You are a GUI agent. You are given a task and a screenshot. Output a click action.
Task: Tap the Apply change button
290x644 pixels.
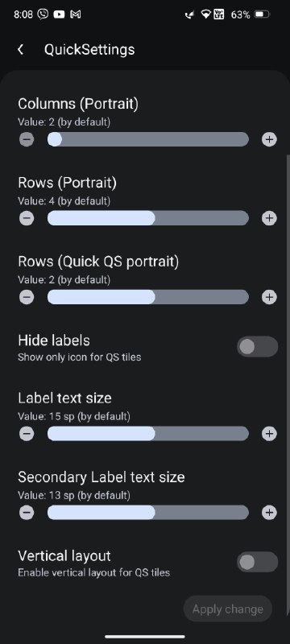(x=227, y=609)
